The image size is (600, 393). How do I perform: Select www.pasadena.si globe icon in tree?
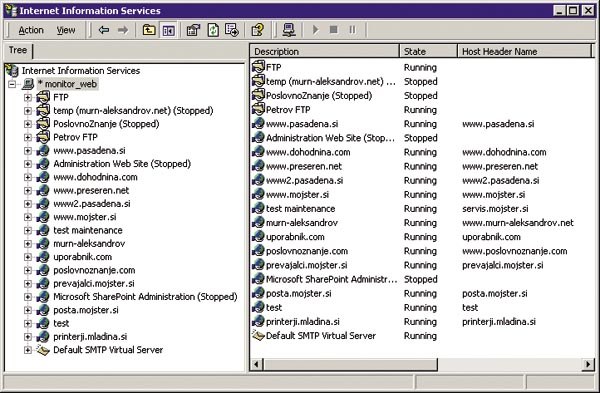click(43, 150)
